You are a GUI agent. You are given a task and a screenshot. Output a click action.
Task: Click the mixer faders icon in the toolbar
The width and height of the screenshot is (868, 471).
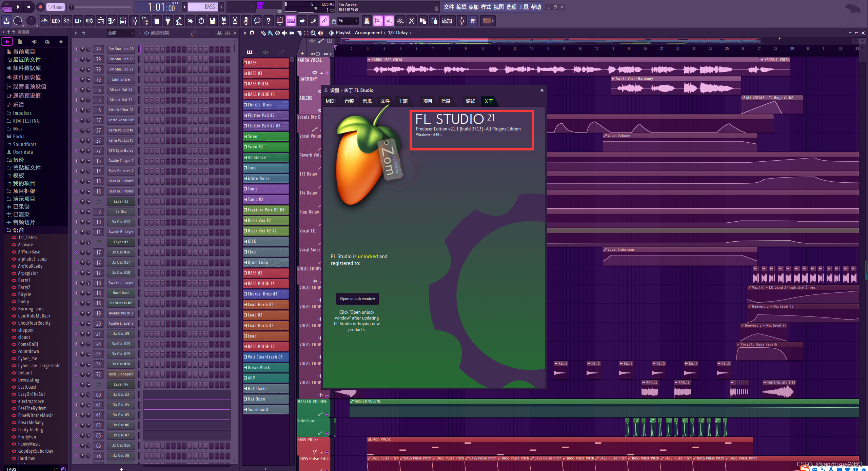tap(134, 21)
